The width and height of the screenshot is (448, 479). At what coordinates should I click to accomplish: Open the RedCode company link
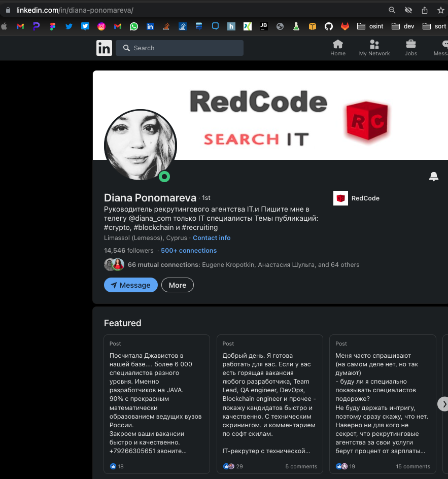pos(356,198)
